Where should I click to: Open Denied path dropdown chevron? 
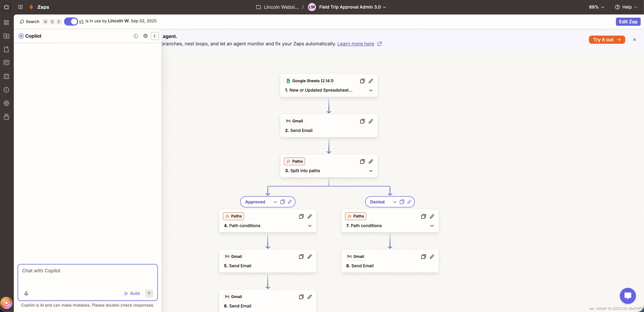pyautogui.click(x=395, y=202)
